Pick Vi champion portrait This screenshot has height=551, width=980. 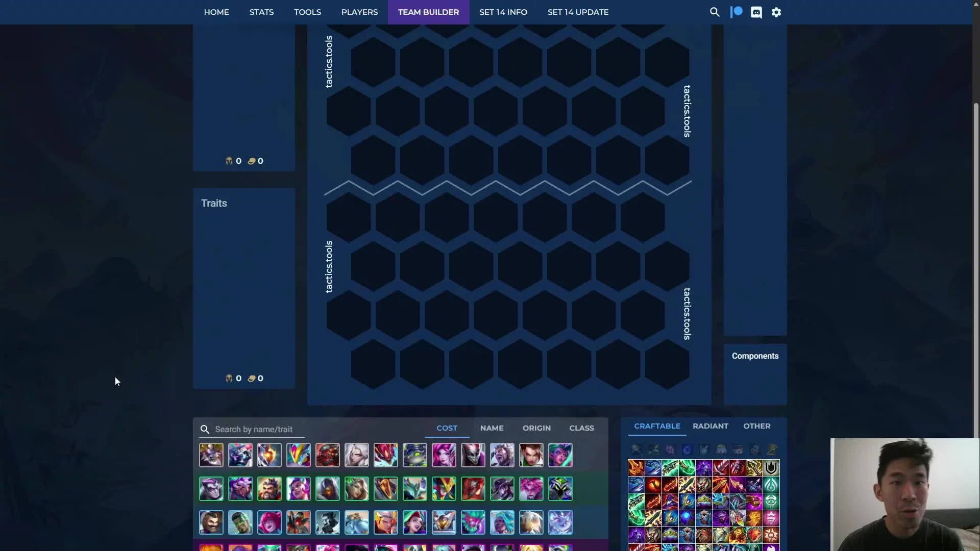(531, 455)
